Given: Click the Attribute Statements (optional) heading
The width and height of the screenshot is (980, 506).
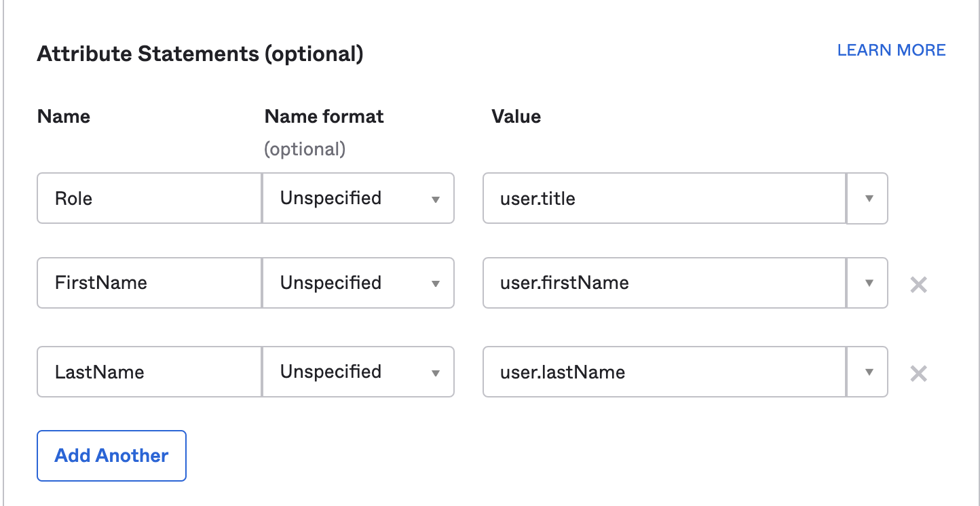Looking at the screenshot, I should pos(200,54).
